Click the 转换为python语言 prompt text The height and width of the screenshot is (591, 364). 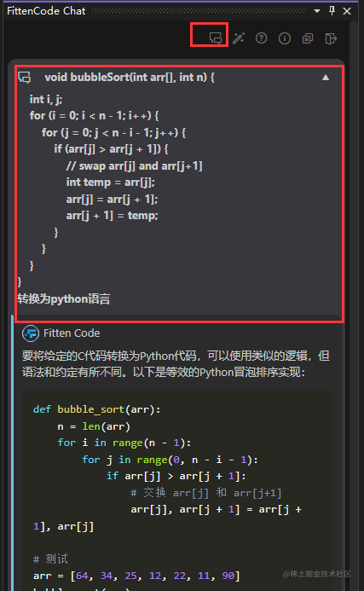[64, 298]
